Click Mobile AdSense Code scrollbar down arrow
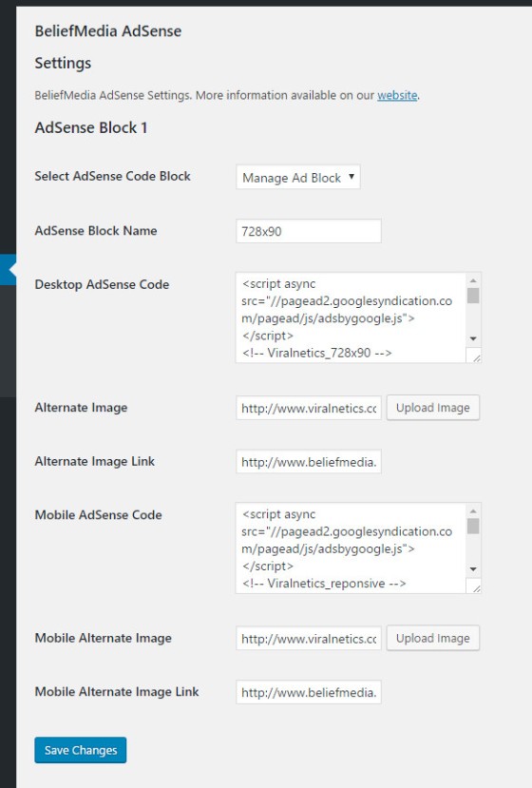 pyautogui.click(x=473, y=569)
